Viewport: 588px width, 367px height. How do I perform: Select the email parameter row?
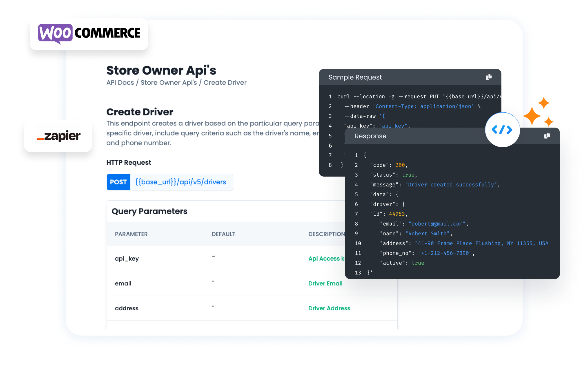click(123, 283)
